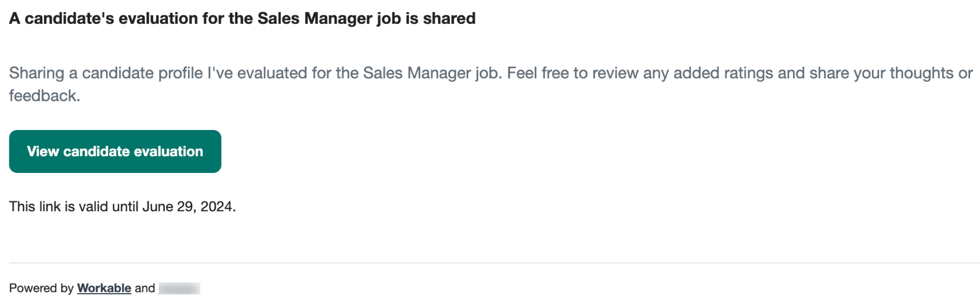This screenshot has height=303, width=980.
Task: Click the "Powered by" footer text
Action: coord(41,288)
